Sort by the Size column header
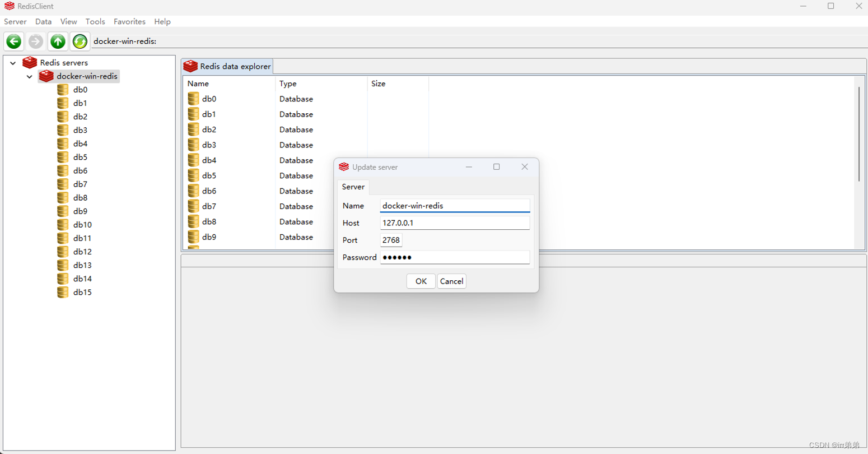This screenshot has height=454, width=868. coord(398,84)
